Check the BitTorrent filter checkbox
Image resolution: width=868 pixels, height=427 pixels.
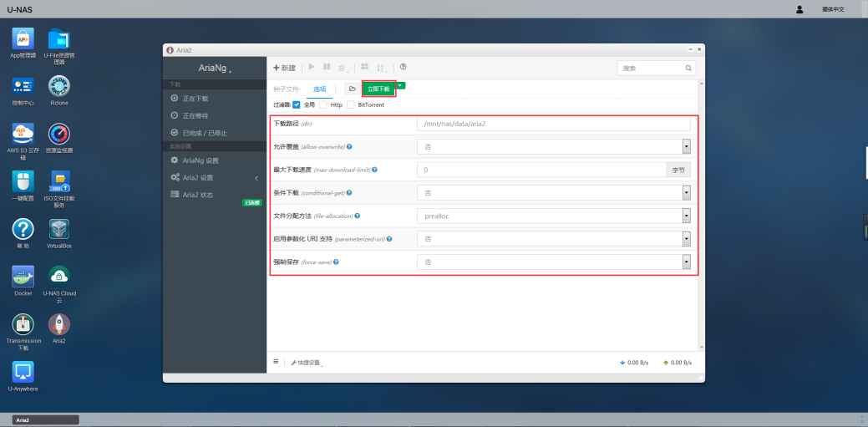tap(350, 104)
